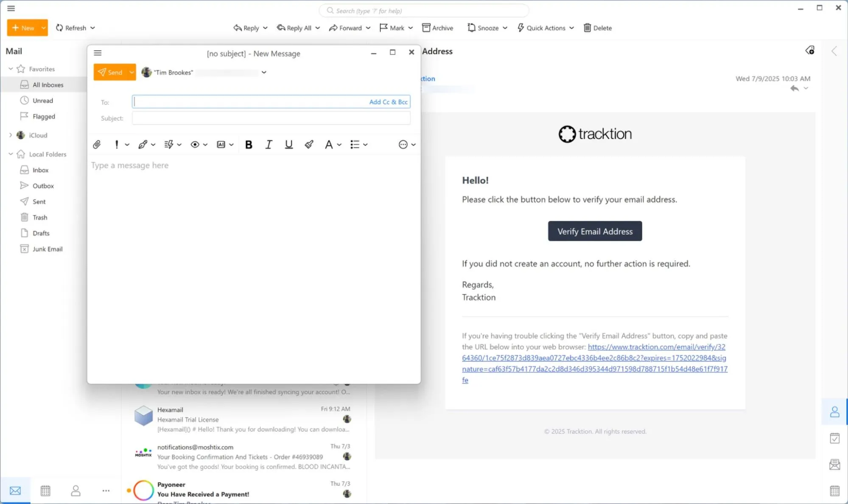The image size is (848, 504).
Task: Attach a file to the new message
Action: 97,144
